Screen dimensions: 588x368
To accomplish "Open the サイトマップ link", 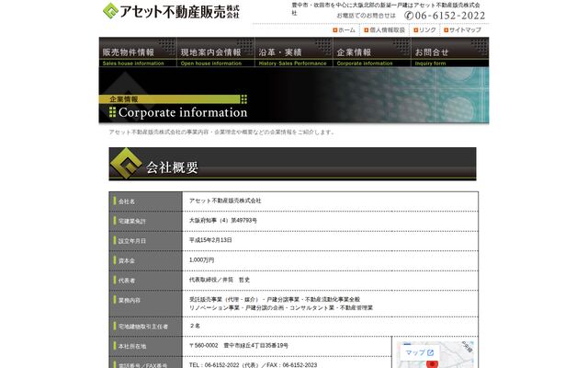I will 462,30.
